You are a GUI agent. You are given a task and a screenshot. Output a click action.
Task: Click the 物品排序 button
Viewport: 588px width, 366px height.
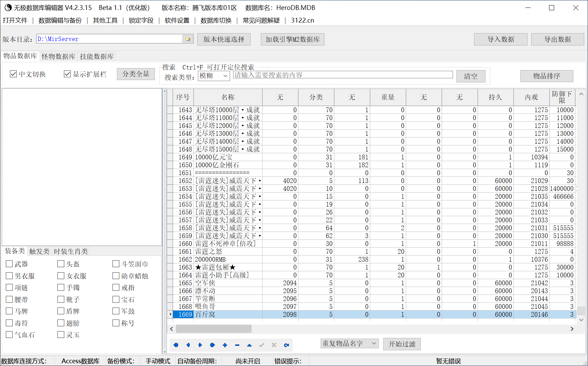(547, 76)
